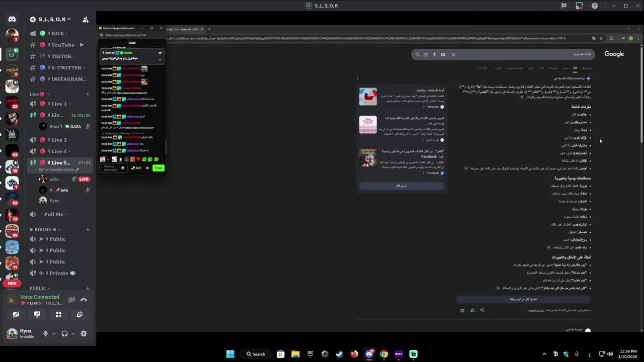
Task: Click the invite people icon beside the server name
Action: tap(86, 20)
